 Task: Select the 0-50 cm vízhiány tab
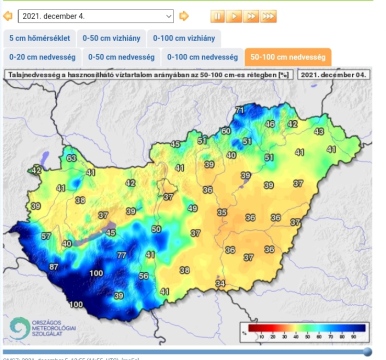click(111, 38)
